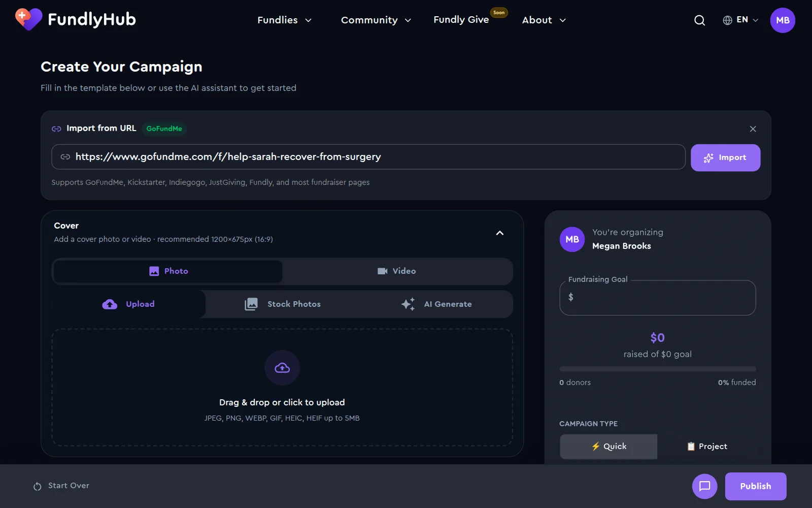Close the Import from URL panel
Image resolution: width=812 pixels, height=508 pixels.
click(753, 129)
